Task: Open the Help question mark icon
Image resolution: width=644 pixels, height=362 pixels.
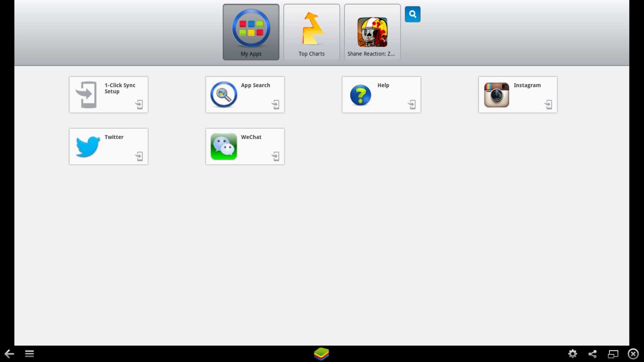Action: point(361,95)
